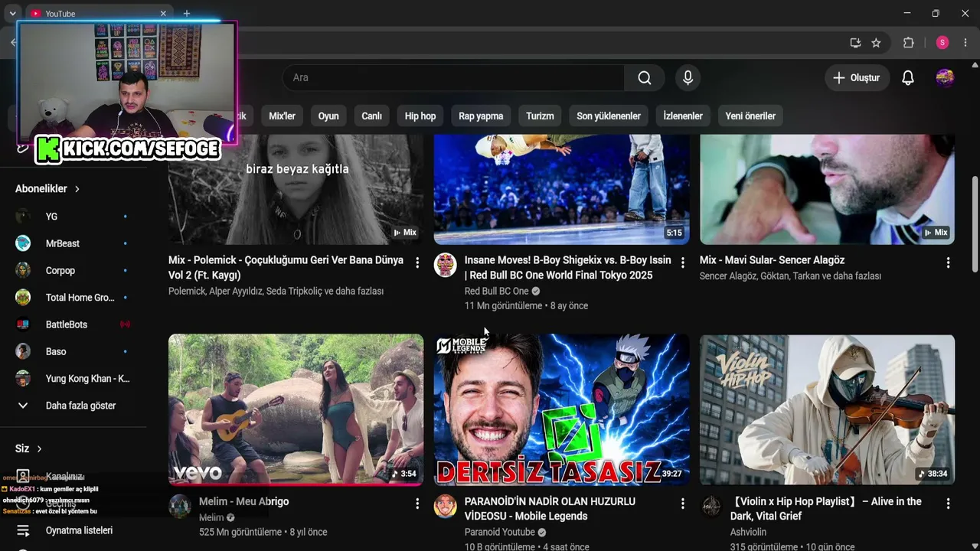The width and height of the screenshot is (980, 551).
Task: Open the Baso channel avatar in subscriptions
Action: click(x=23, y=351)
